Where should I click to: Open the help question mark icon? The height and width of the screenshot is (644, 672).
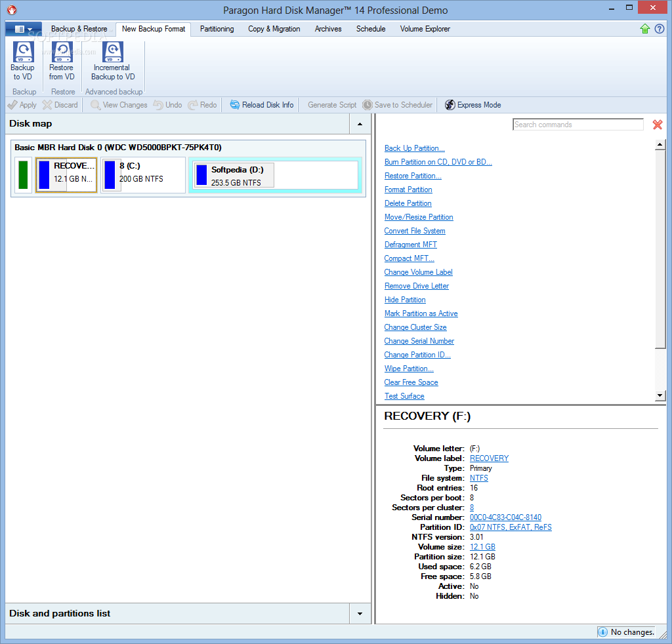click(x=660, y=29)
